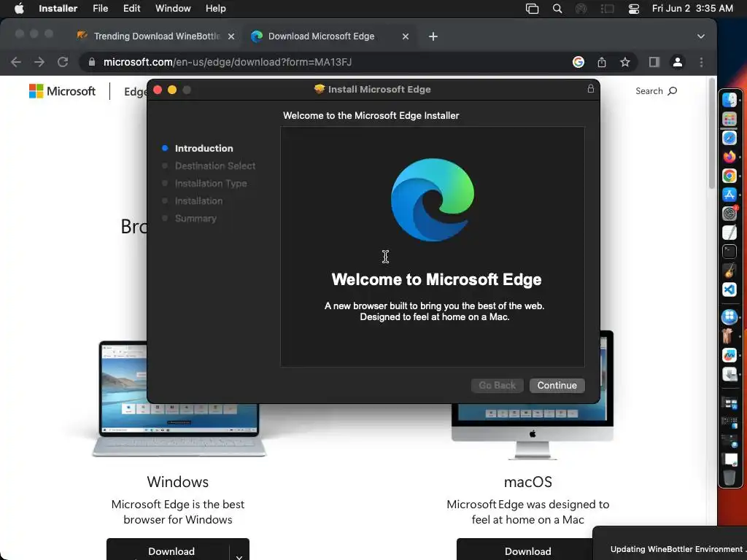Go back in the browser
This screenshot has width=747, height=560.
tap(16, 62)
